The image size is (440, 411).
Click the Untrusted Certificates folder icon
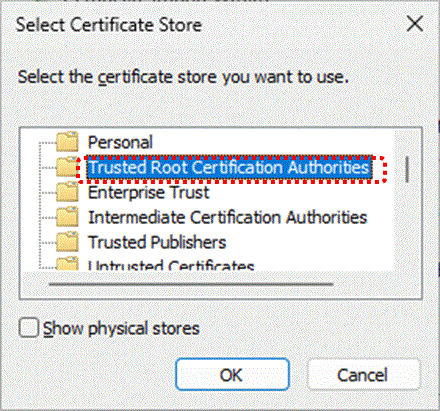coord(67,263)
